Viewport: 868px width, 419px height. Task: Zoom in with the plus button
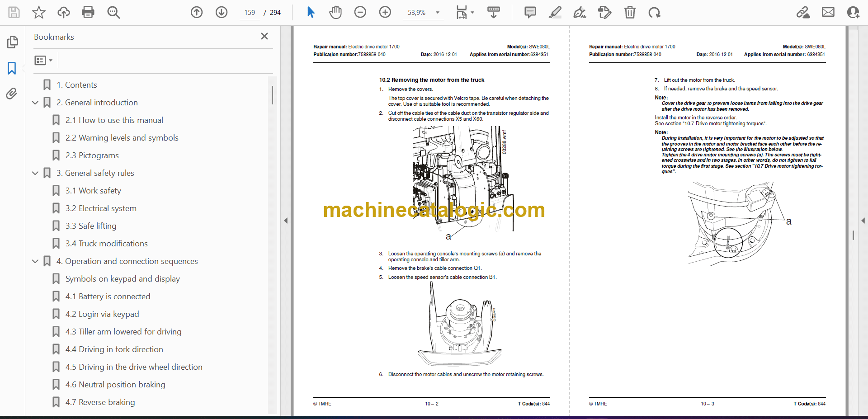385,12
